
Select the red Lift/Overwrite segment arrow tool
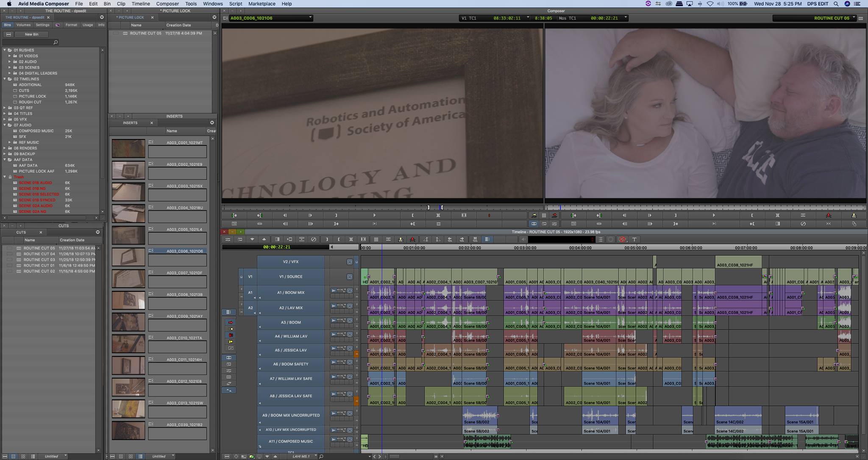(231, 323)
